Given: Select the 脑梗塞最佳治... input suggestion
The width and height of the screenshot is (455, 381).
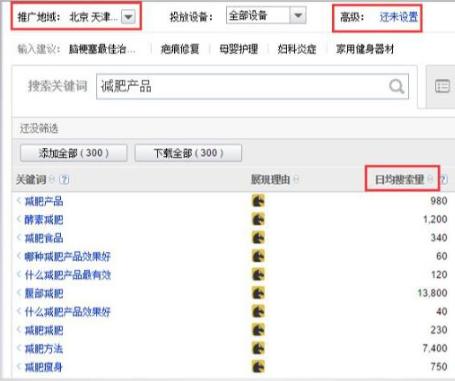Looking at the screenshot, I should pyautogui.click(x=102, y=49).
